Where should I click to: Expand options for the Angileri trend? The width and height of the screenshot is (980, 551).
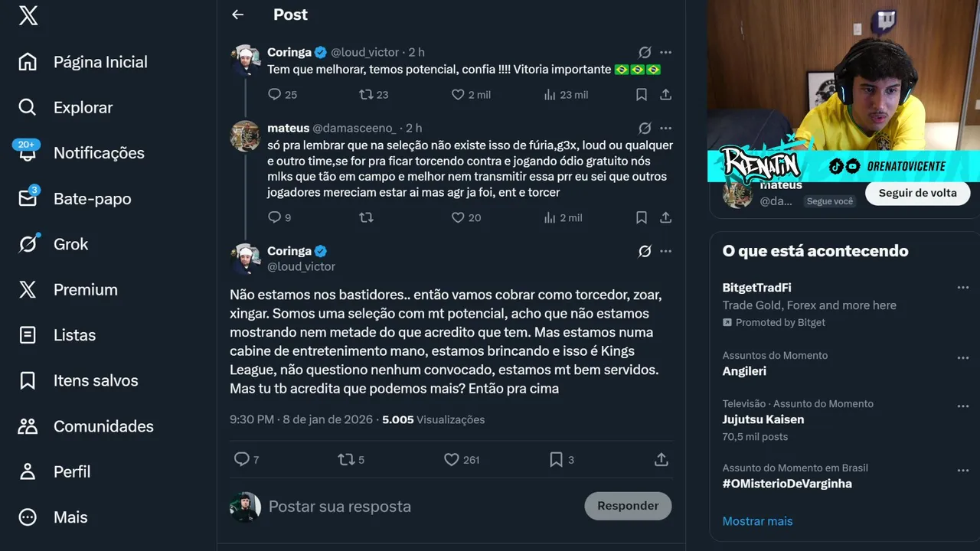(x=962, y=357)
